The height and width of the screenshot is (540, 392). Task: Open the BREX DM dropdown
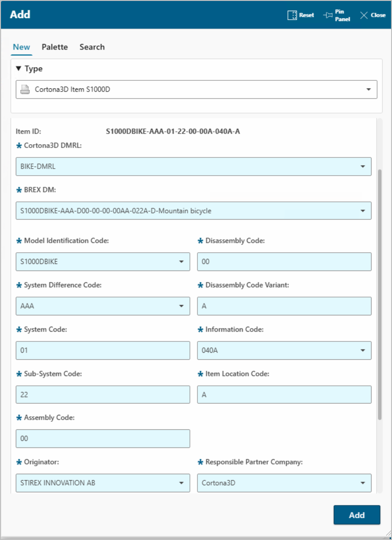click(x=363, y=211)
